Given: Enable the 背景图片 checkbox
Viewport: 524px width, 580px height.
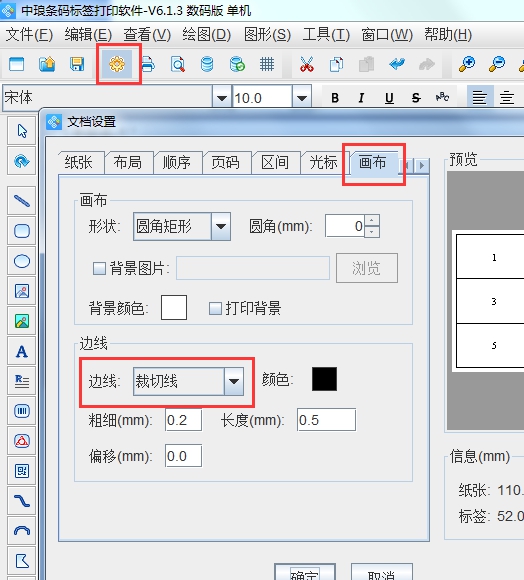Looking at the screenshot, I should point(99,269).
